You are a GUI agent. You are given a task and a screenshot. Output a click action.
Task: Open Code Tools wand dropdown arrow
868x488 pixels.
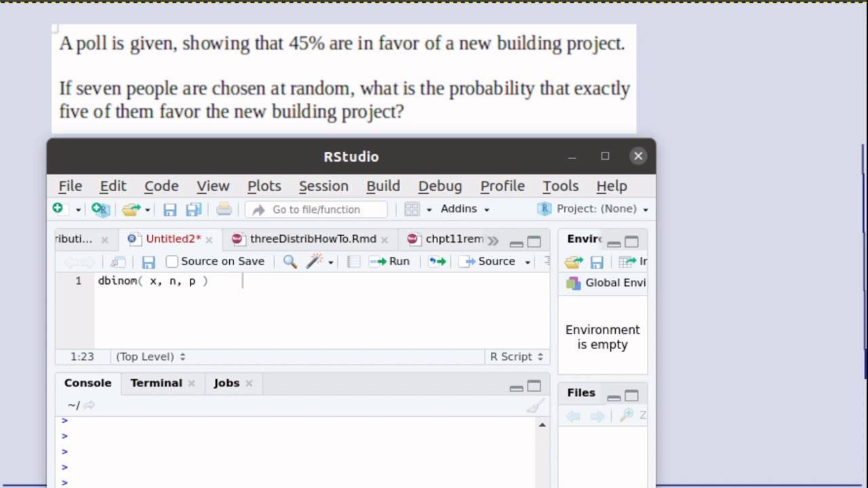point(330,262)
